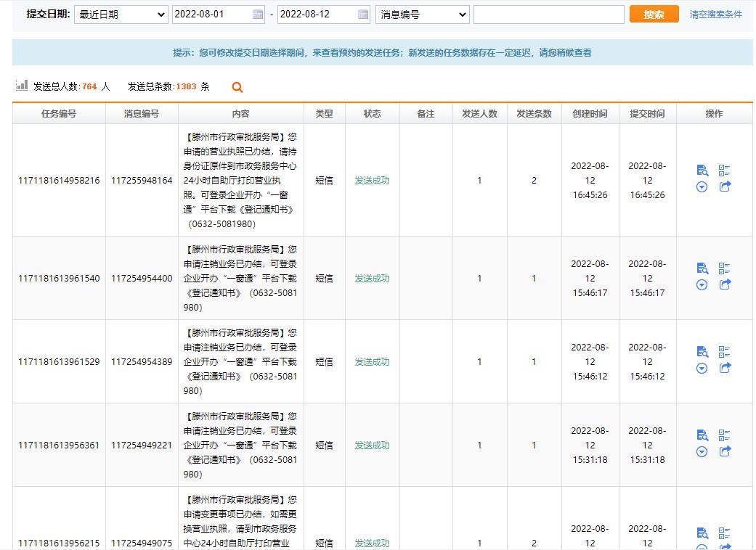756x550 pixels.
Task: Click 发送成功 status for task 1171181613956361
Action: [x=373, y=446]
